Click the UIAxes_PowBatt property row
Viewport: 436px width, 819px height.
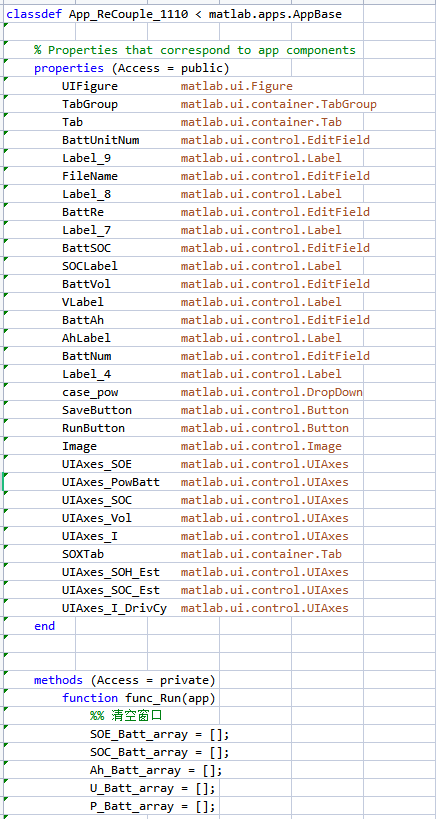[205, 482]
